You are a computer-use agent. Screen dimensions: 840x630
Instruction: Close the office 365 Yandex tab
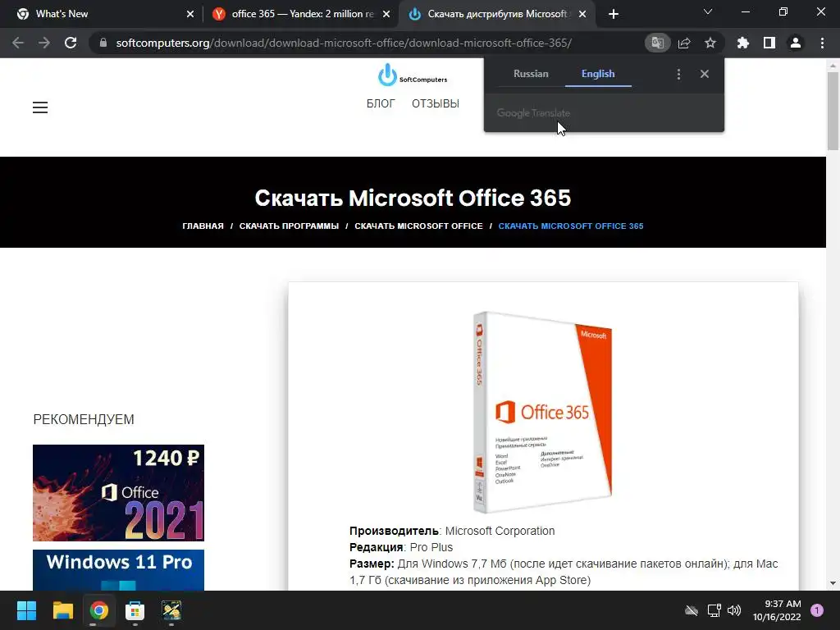click(x=386, y=14)
